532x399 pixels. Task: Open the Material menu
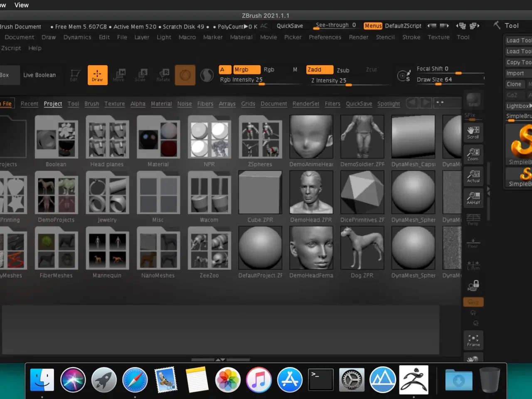(x=241, y=37)
